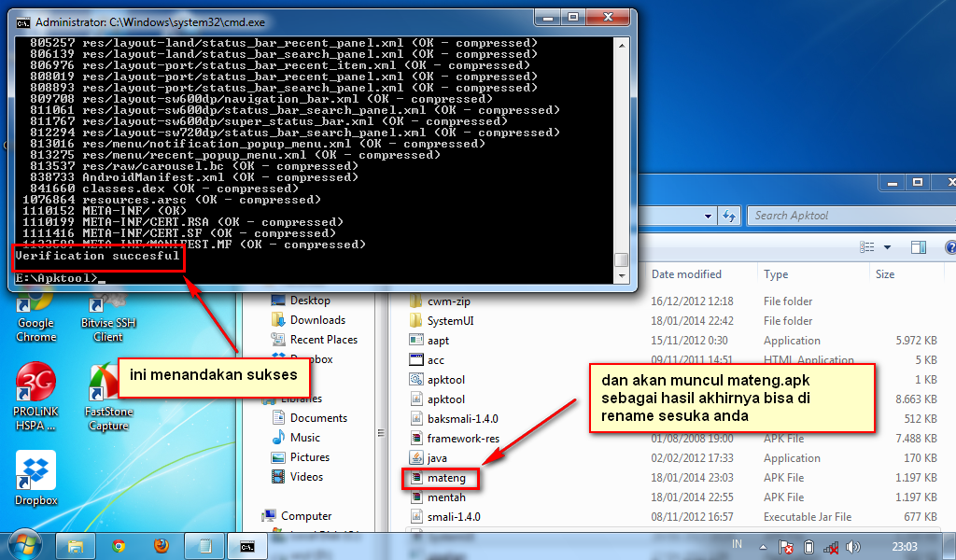The width and height of the screenshot is (956, 560).
Task: Switch keyboard layout via the IN indicator
Action: (737, 544)
